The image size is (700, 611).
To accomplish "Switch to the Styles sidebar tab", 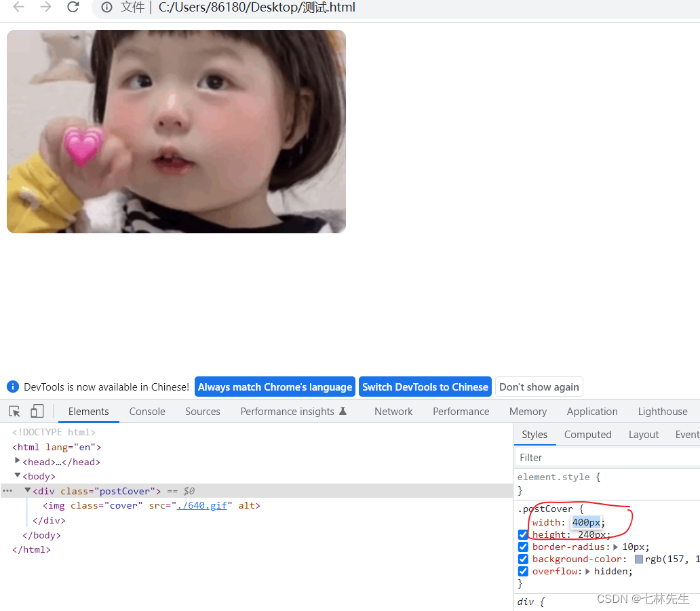I will click(x=534, y=434).
